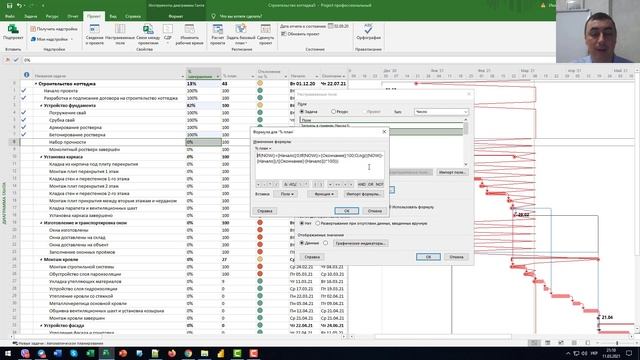Open the Ресурс (Resource) tab
Image resolution: width=640 pixels, height=360 pixels.
pos(52,16)
